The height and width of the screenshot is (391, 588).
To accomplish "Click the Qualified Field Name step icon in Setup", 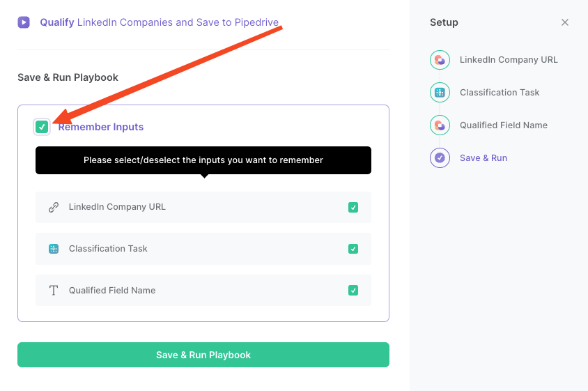I will pyautogui.click(x=440, y=125).
